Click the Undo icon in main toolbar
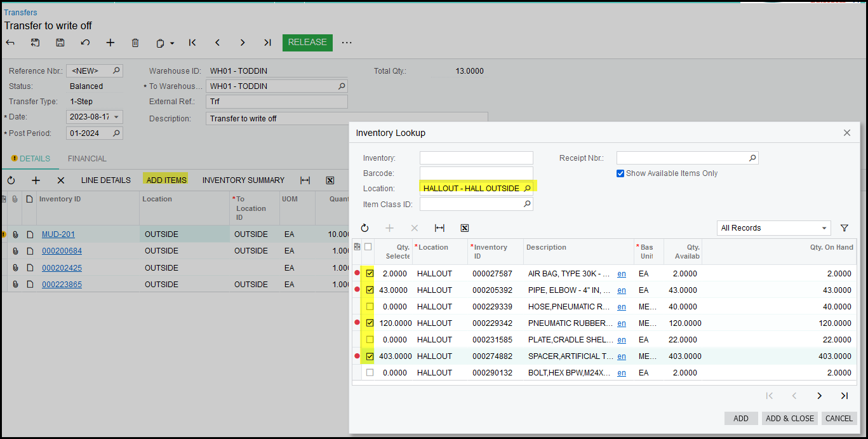This screenshot has width=868, height=439. (x=85, y=43)
